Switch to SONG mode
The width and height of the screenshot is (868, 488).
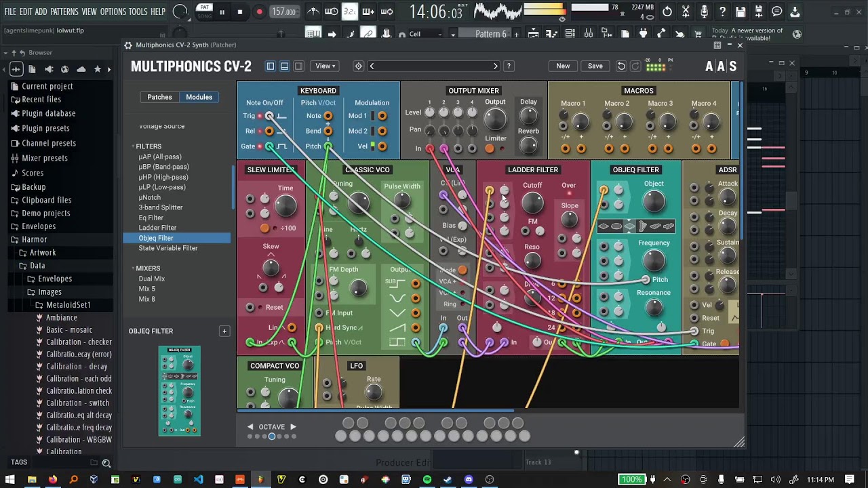pyautogui.click(x=204, y=16)
